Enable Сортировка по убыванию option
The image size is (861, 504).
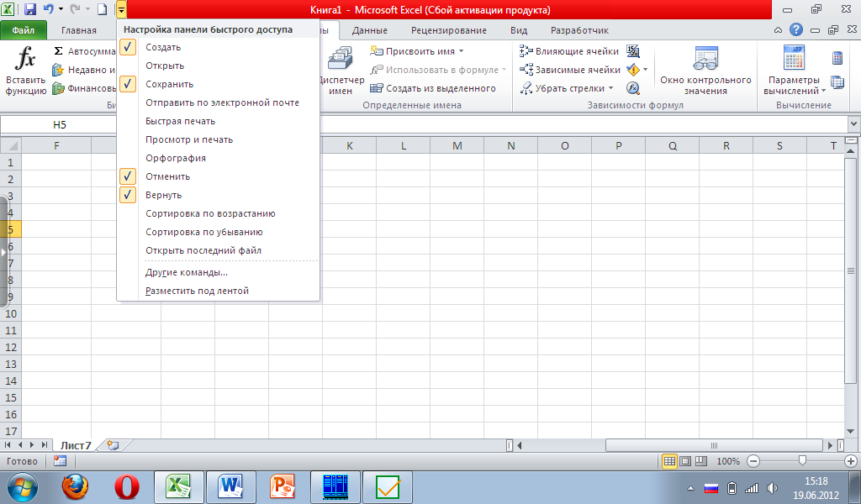click(218, 232)
